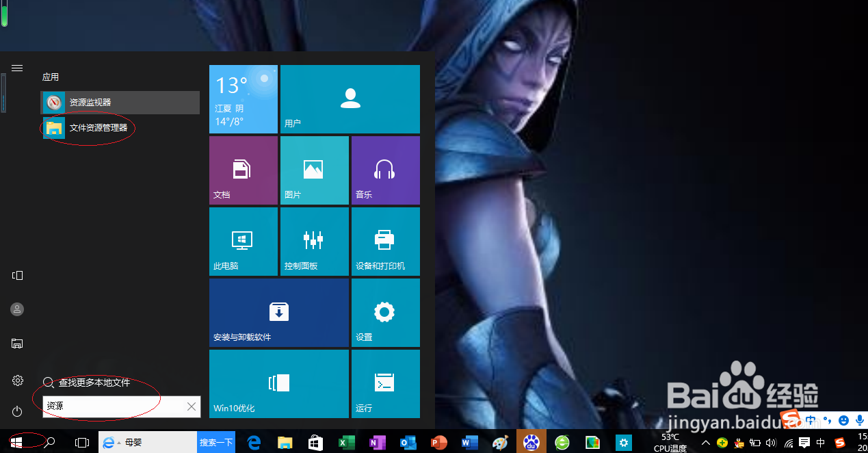The image size is (868, 453).
Task: Launch OneNote from the taskbar
Action: (x=377, y=443)
